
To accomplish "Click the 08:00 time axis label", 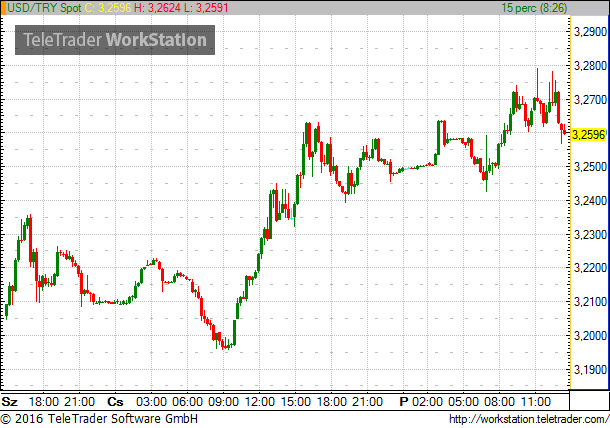I will 500,402.
